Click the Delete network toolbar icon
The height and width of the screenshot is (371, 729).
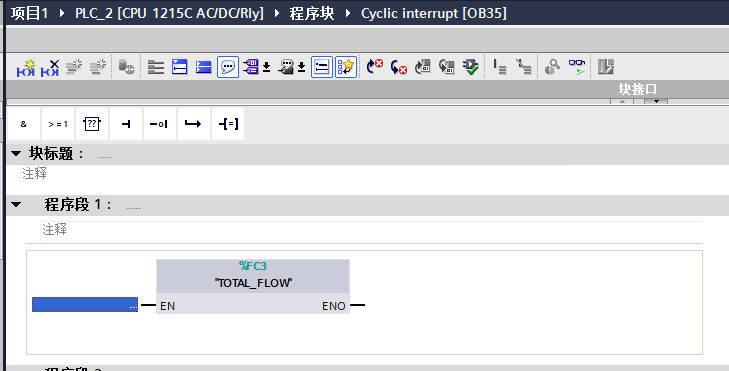50,67
